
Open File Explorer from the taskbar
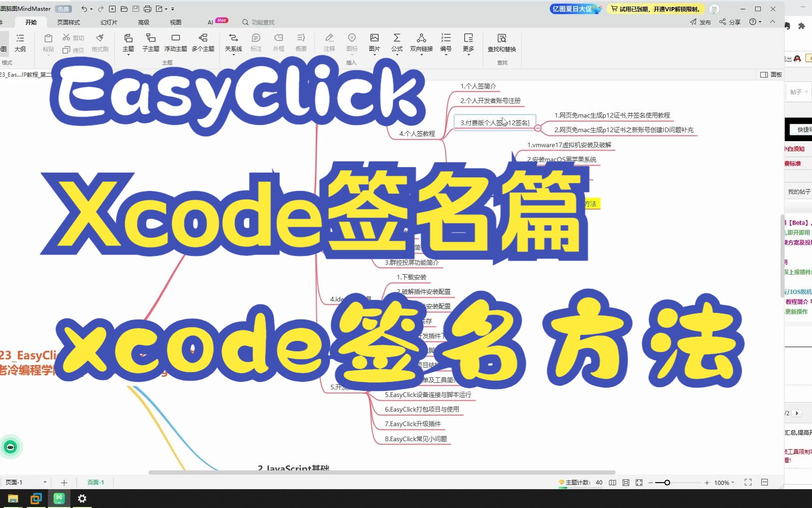(13, 499)
